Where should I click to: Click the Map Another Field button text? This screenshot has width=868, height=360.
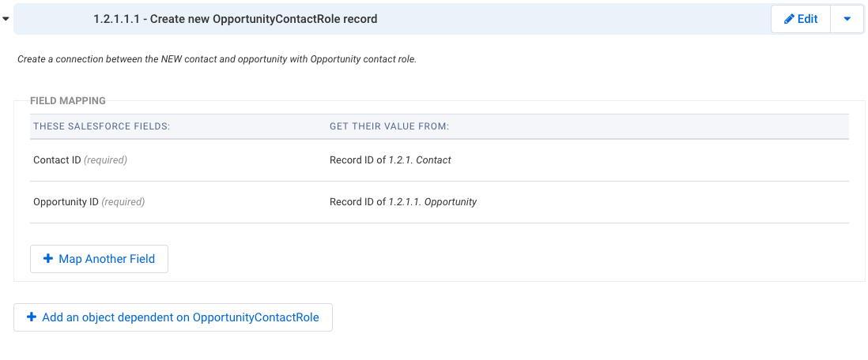tap(107, 259)
